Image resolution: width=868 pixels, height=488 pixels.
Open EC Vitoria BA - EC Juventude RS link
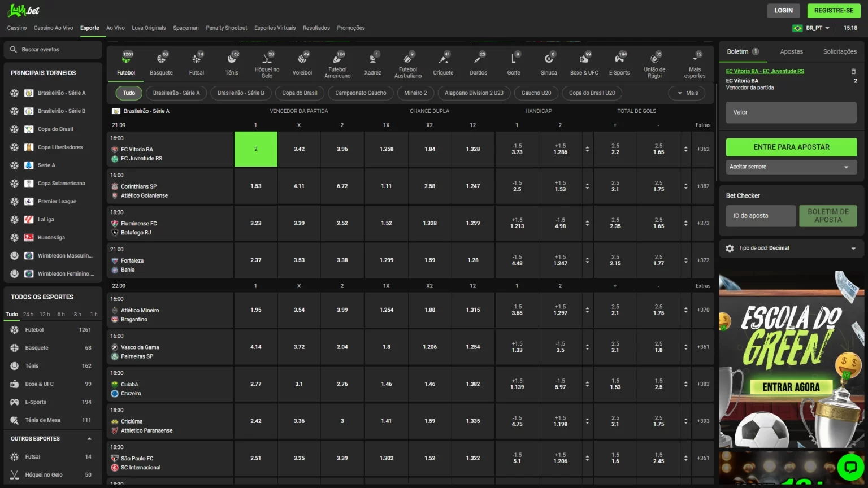(765, 71)
